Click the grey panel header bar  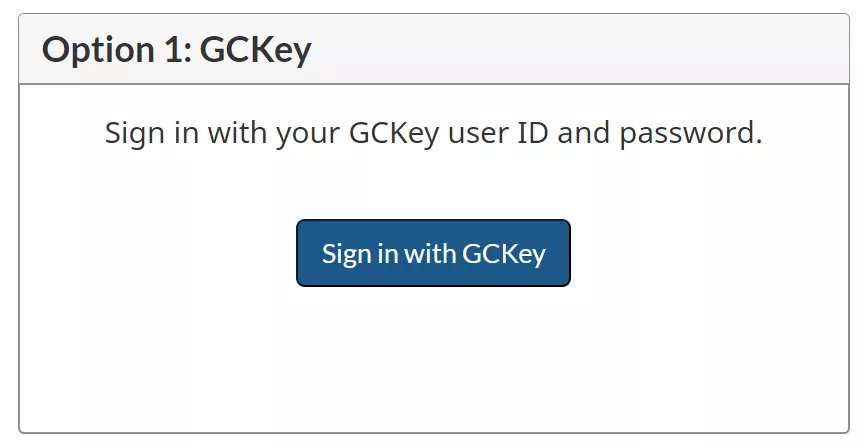pyautogui.click(x=600, y=50)
